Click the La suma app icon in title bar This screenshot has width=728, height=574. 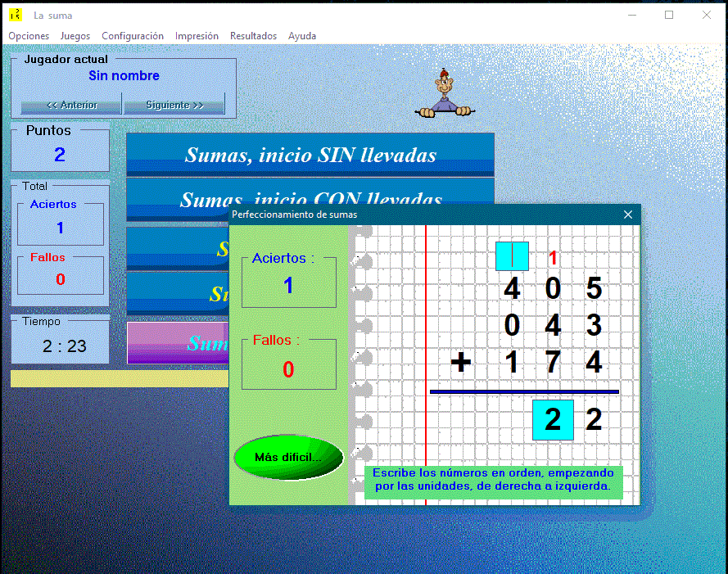(x=16, y=15)
